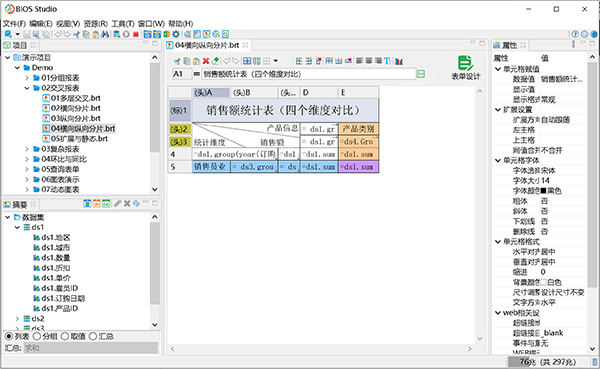Click the 背景颜色 white color swatch
Viewport: 600px width, 369px height.
[543, 282]
